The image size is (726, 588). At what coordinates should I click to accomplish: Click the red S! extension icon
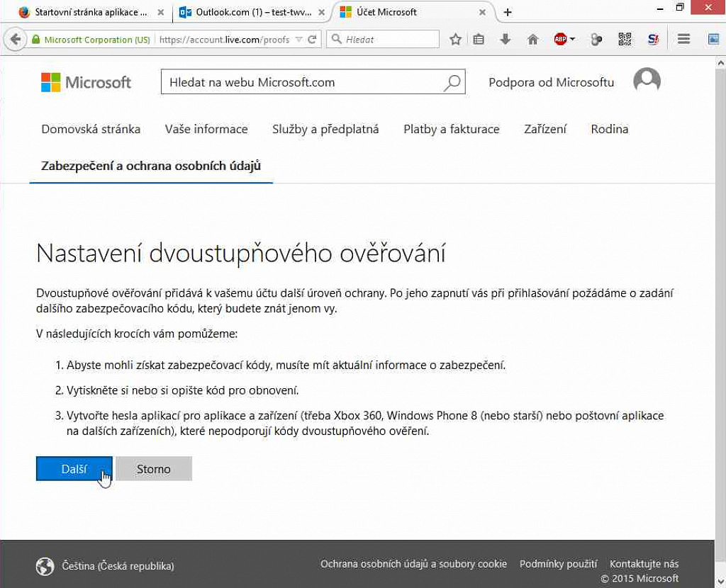tap(653, 40)
